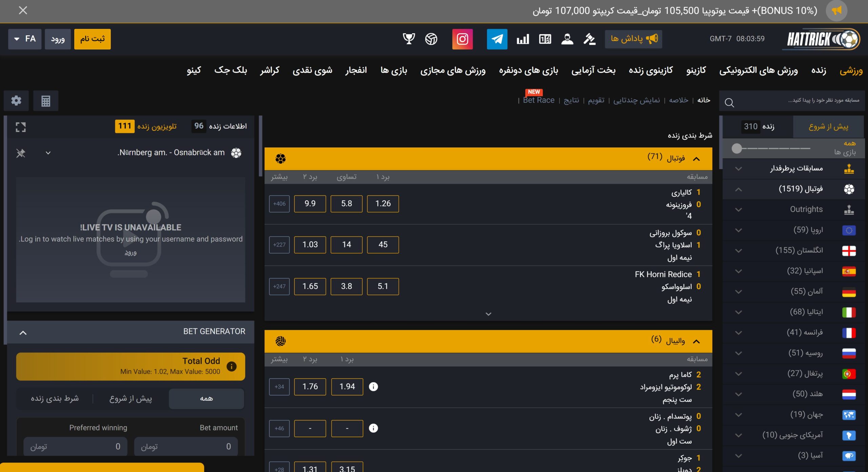Open settings gear icon above live panel
This screenshot has height=472, width=868.
coord(16,101)
